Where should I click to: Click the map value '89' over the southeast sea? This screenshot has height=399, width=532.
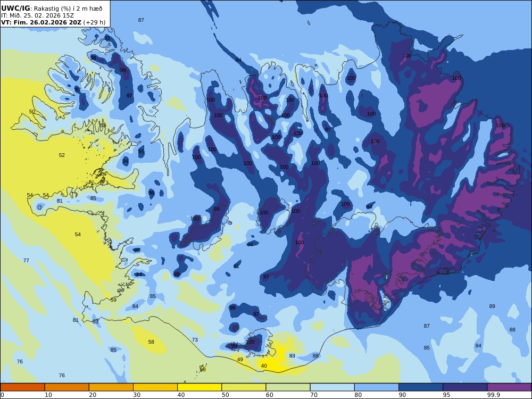[492, 306]
